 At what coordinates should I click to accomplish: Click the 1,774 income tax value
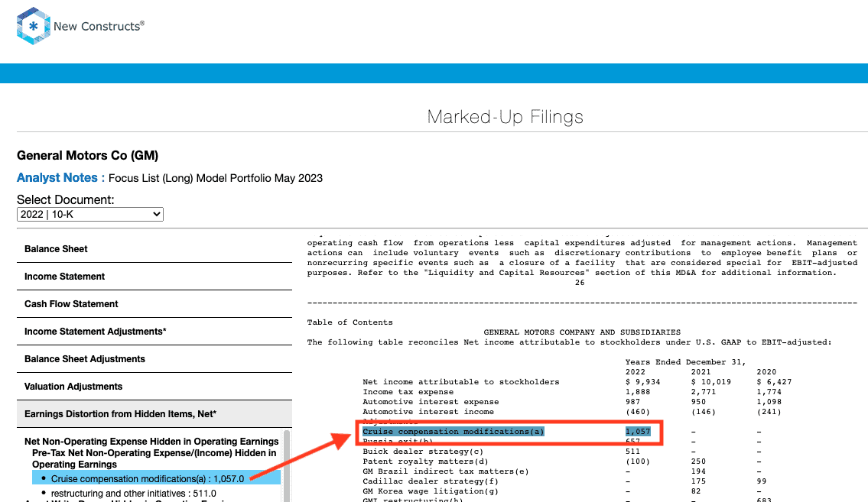[x=769, y=392]
